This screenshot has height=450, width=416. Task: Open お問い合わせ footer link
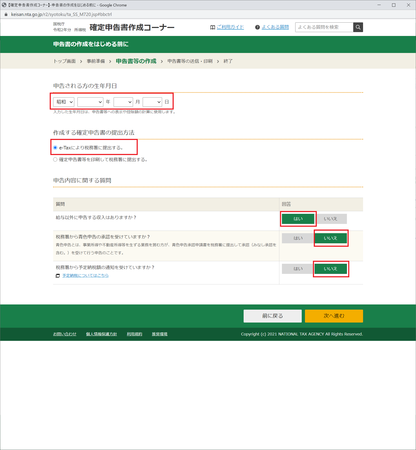coord(65,334)
